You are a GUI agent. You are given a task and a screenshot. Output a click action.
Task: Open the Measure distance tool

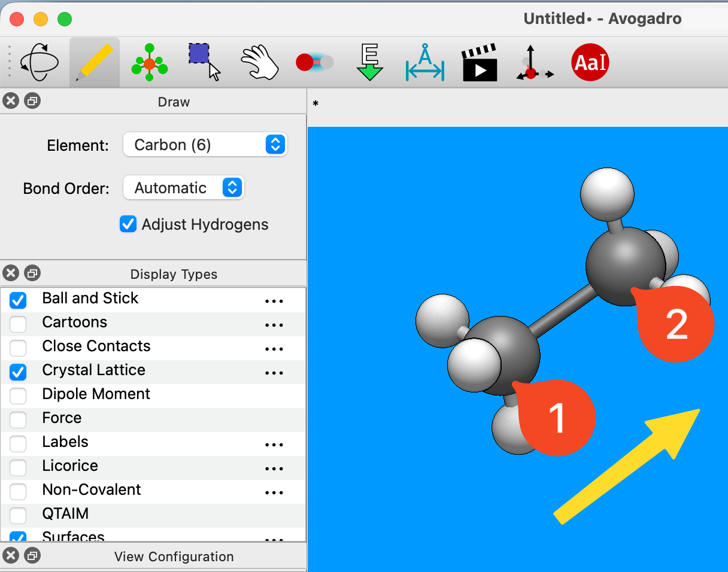[424, 63]
